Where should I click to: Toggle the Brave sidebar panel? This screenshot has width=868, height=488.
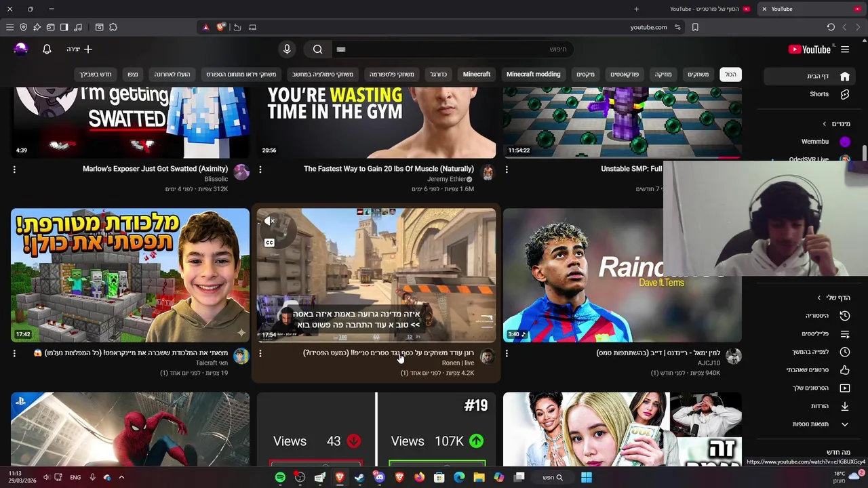coord(64,27)
